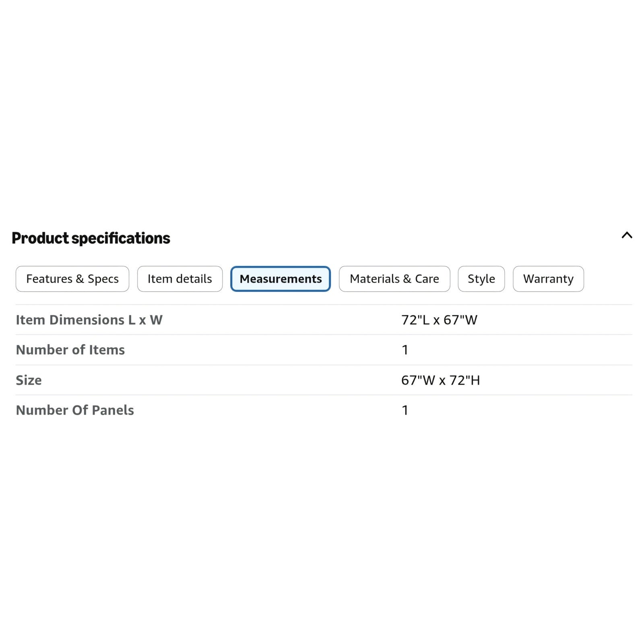The height and width of the screenshot is (644, 644).
Task: Switch to the Style tab
Action: pyautogui.click(x=481, y=279)
